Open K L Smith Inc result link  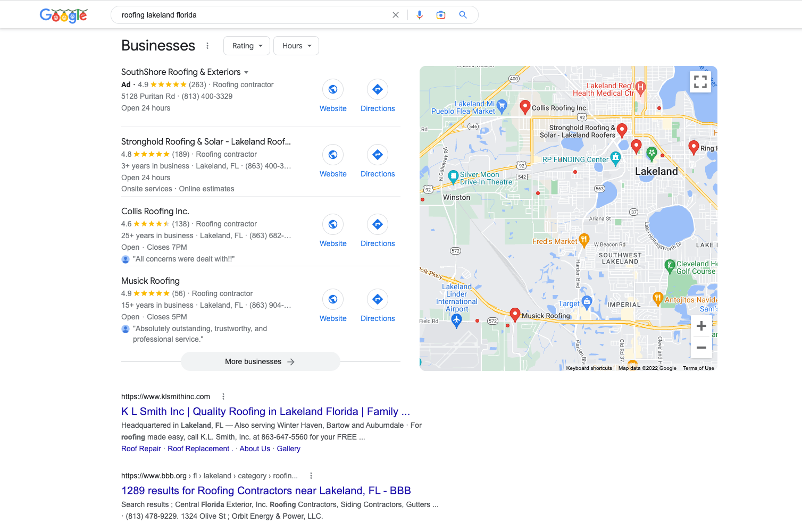point(265,411)
